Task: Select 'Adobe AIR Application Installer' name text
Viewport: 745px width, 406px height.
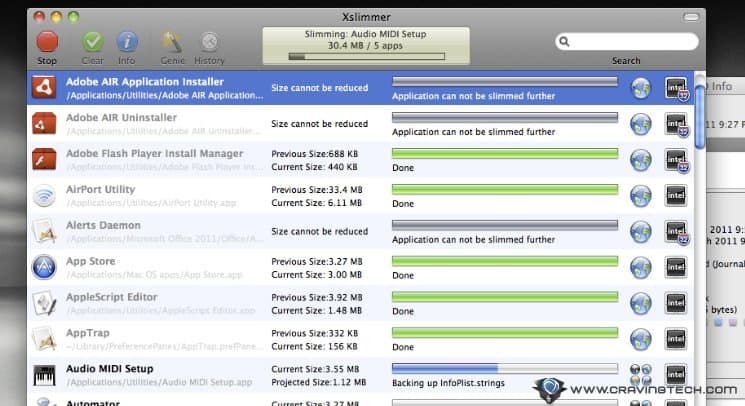Action: tap(145, 82)
